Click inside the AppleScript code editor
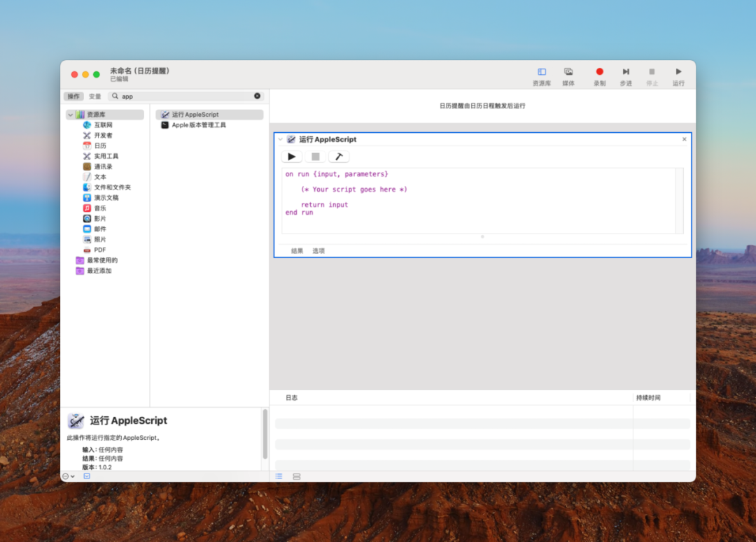 (x=478, y=201)
